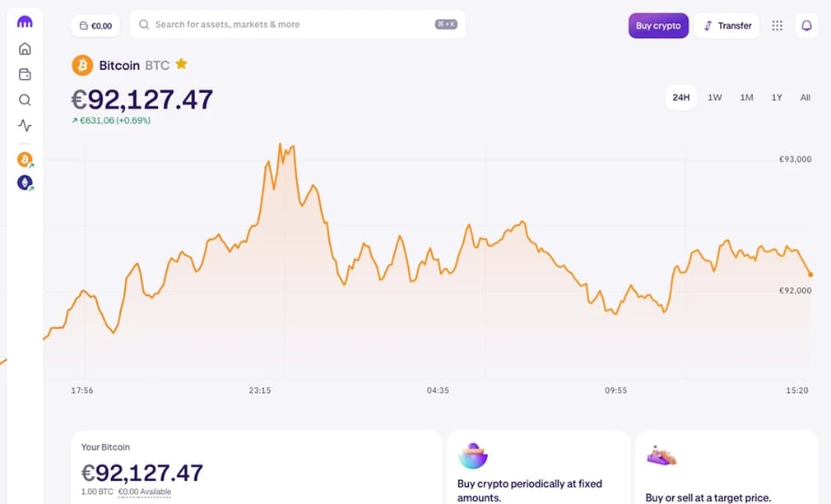Select the 24H chart range
This screenshot has width=831, height=504.
(x=680, y=97)
